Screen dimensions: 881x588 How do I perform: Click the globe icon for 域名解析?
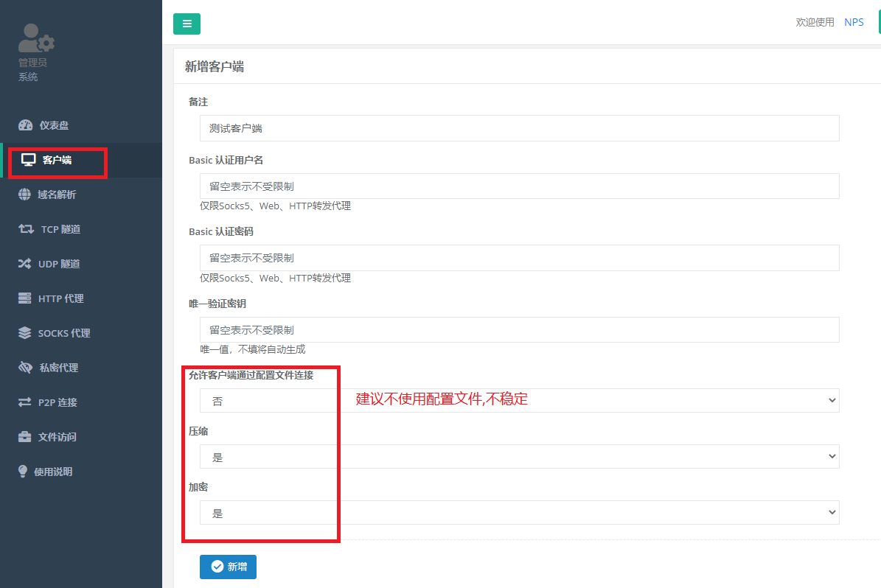click(25, 195)
